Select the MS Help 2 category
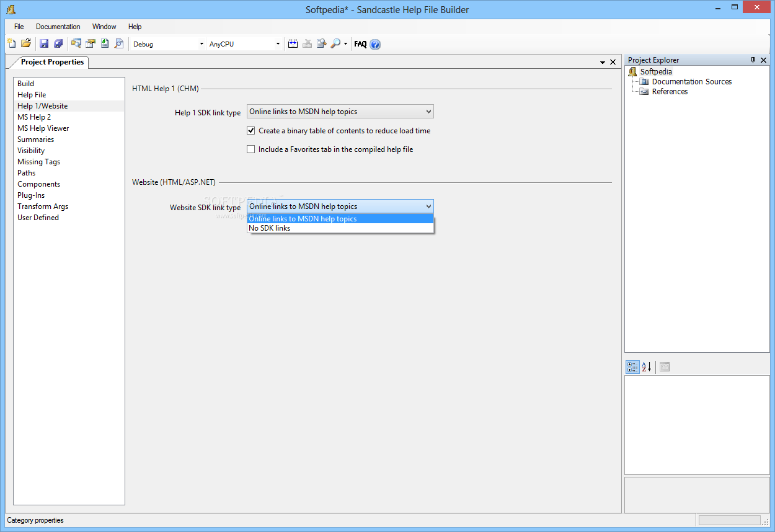775x532 pixels. 69,117
